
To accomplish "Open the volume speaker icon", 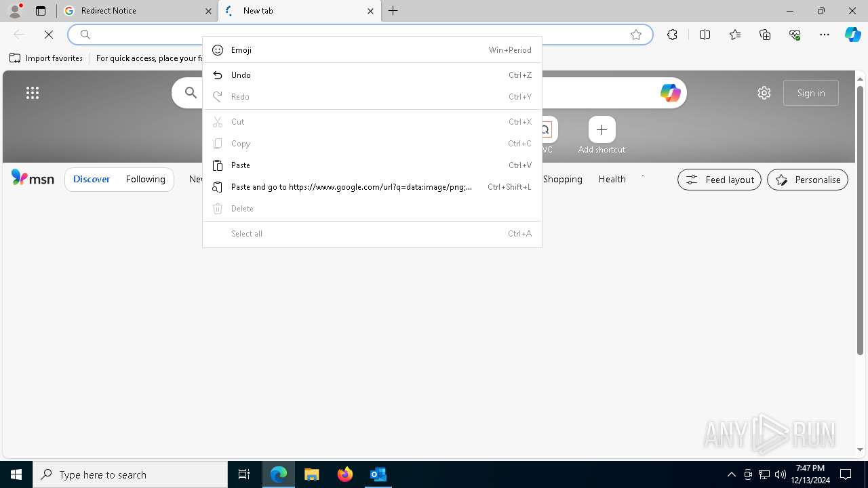I will click(x=781, y=474).
